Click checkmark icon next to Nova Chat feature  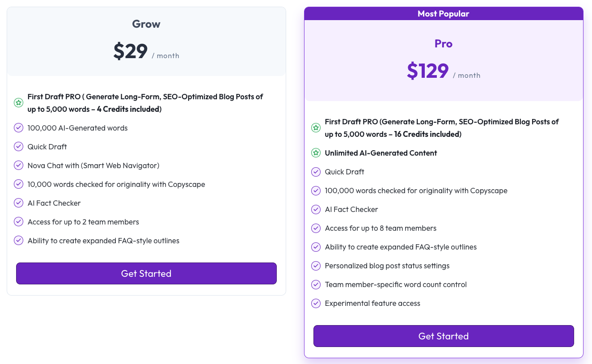18,165
